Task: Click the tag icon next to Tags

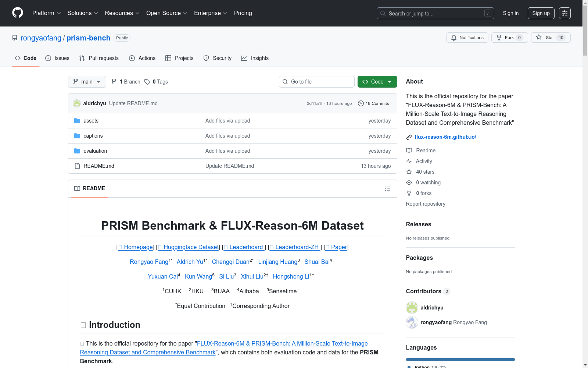Action: click(x=147, y=82)
